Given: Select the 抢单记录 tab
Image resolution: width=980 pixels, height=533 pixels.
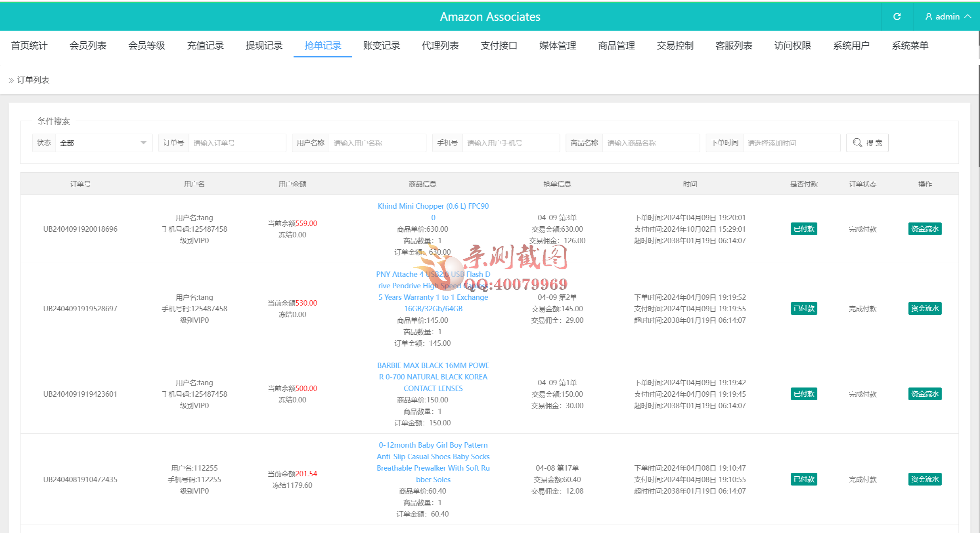Looking at the screenshot, I should coord(322,45).
